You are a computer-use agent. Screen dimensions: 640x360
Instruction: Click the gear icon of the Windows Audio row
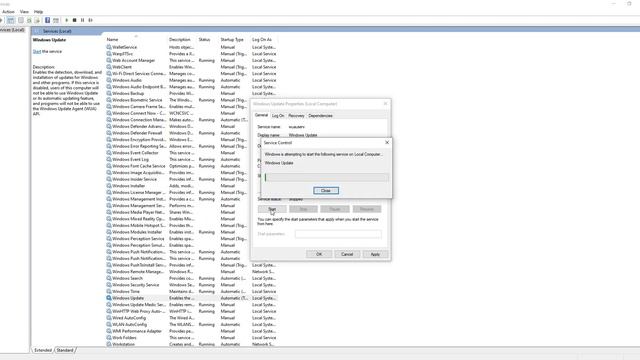109,80
